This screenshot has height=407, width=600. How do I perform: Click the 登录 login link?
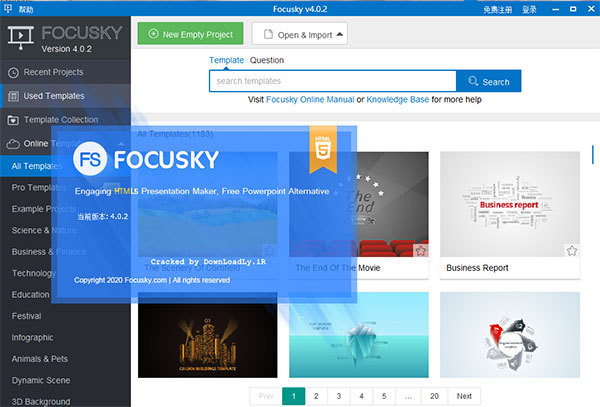pyautogui.click(x=529, y=10)
